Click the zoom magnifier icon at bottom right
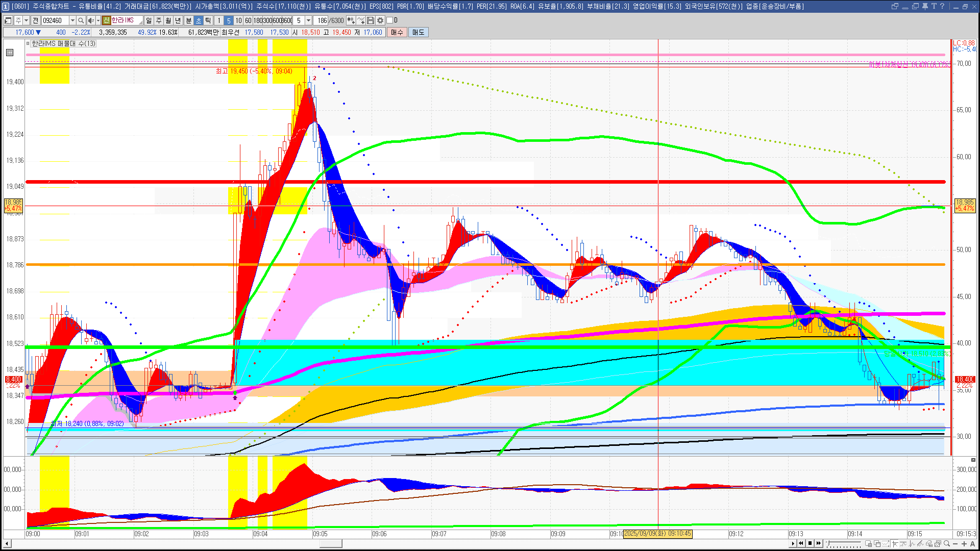Viewport: 980px width, 551px height. pyautogui.click(x=947, y=543)
